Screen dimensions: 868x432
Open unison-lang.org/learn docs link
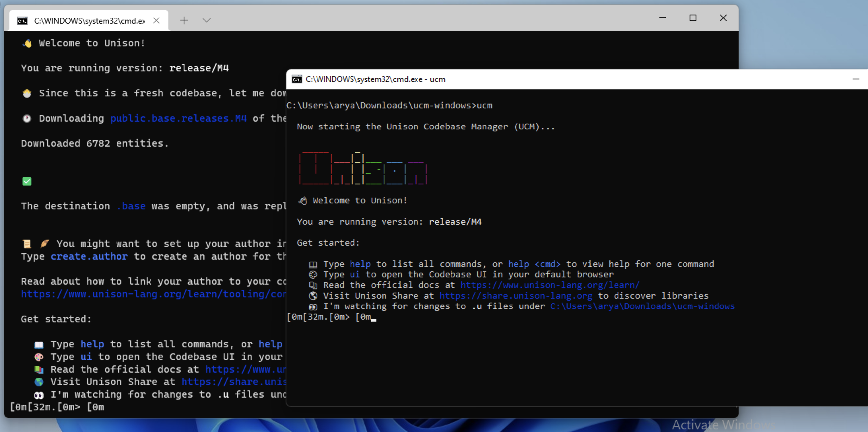pos(550,285)
